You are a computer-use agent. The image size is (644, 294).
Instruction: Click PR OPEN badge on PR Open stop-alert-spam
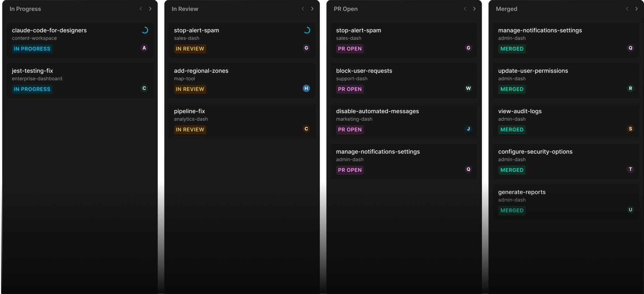350,49
